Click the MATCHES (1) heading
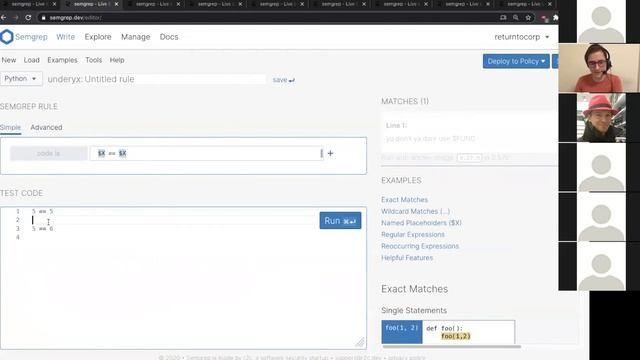Viewport: 640px width, 360px height. coord(405,101)
